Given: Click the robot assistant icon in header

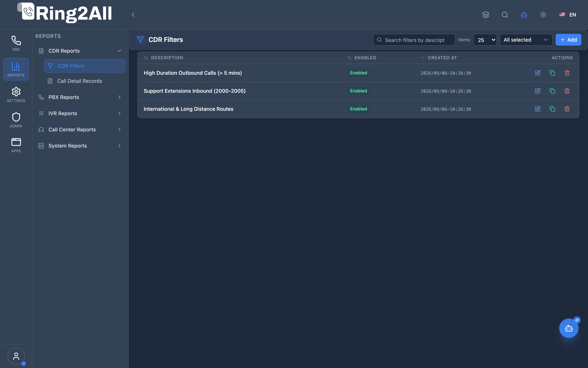Looking at the screenshot, I should pos(524,15).
